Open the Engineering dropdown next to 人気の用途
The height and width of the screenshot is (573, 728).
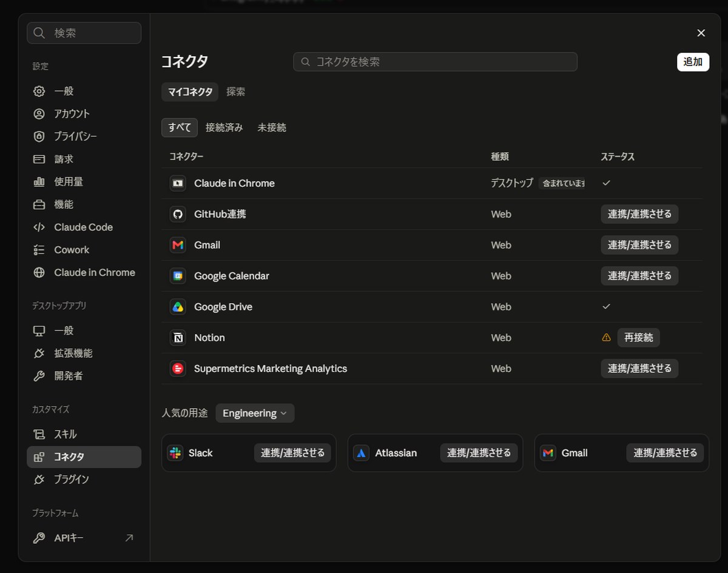255,413
